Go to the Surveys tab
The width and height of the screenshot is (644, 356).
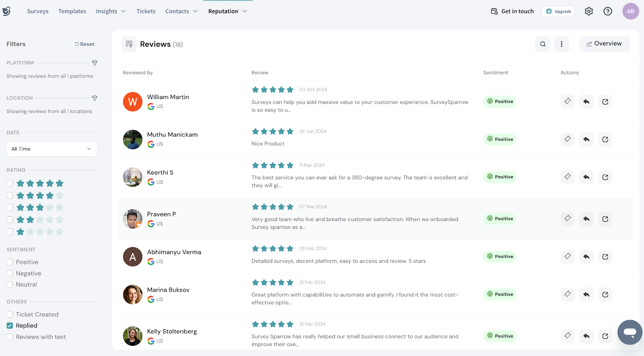tap(38, 11)
